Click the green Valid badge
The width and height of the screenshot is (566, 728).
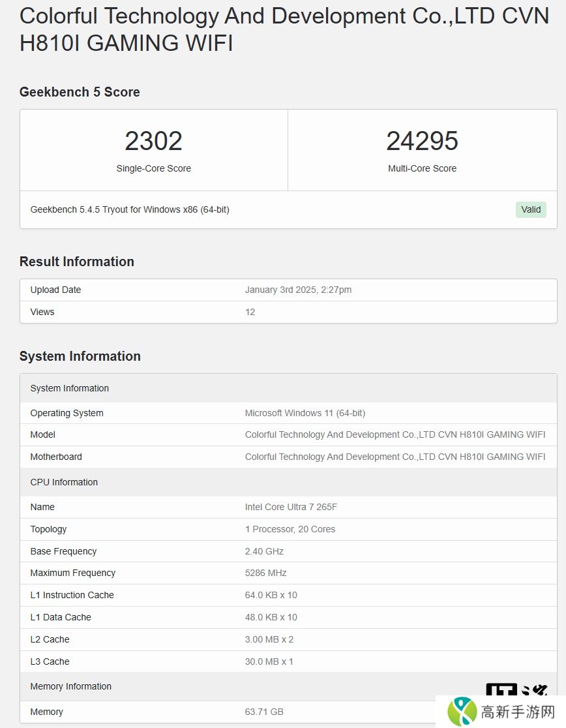531,209
